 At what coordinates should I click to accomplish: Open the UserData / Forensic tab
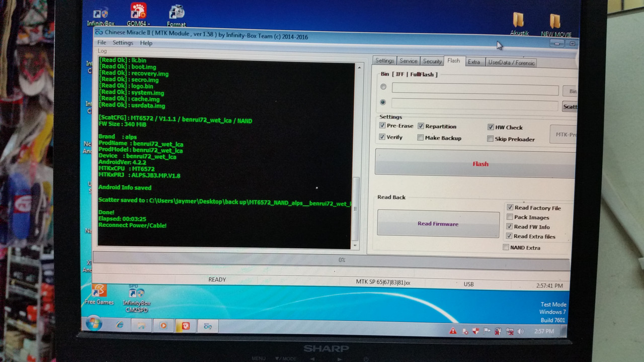[x=511, y=63]
